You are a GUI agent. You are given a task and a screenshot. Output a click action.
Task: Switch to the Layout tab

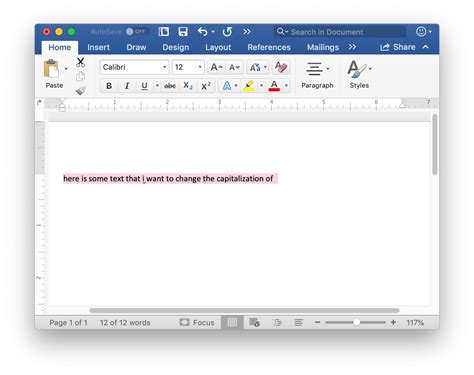coord(218,47)
